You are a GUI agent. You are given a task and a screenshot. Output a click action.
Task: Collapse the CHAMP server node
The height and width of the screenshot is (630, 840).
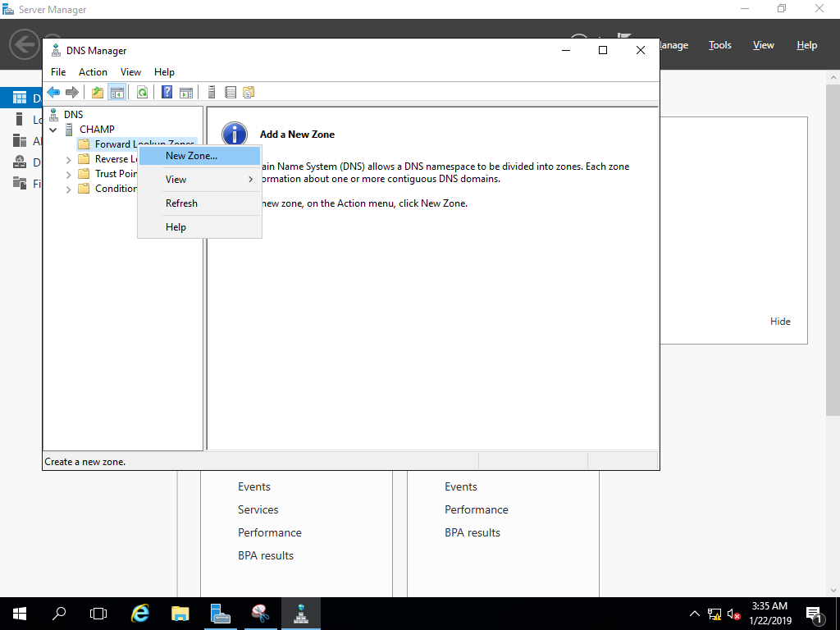(53, 130)
